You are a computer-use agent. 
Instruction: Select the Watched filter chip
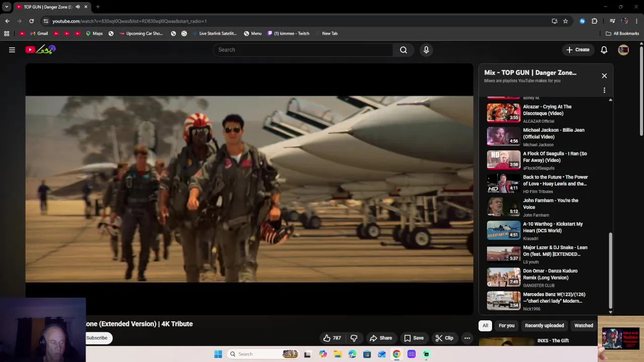[x=584, y=325]
